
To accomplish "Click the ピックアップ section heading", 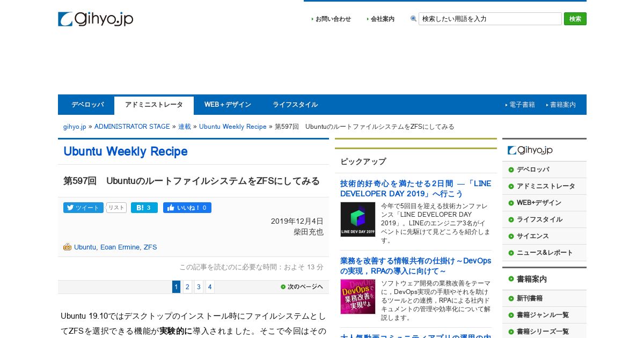I will point(363,161).
